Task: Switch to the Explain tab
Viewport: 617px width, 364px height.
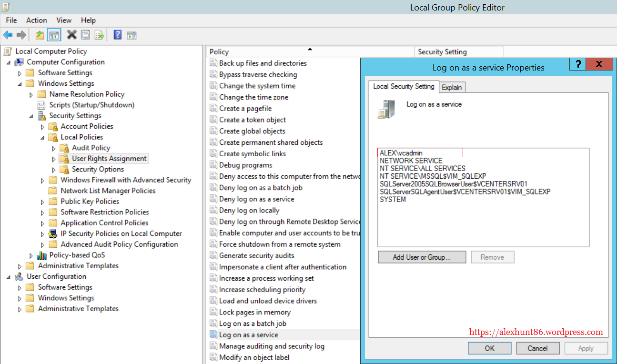Action: tap(451, 87)
